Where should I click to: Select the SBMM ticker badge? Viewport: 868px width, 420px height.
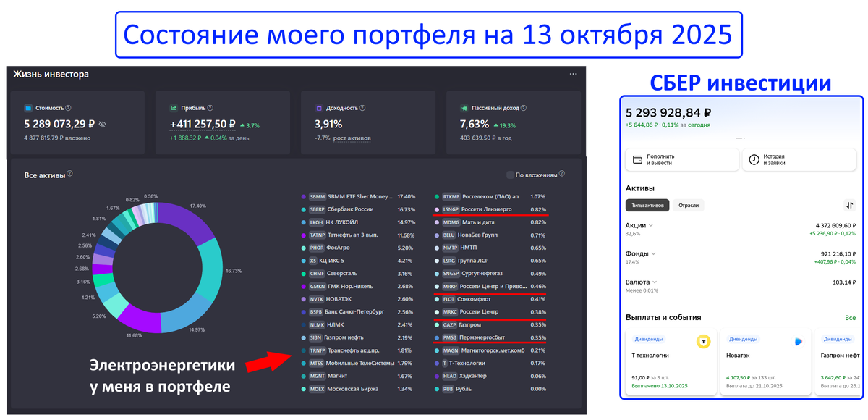click(x=317, y=196)
